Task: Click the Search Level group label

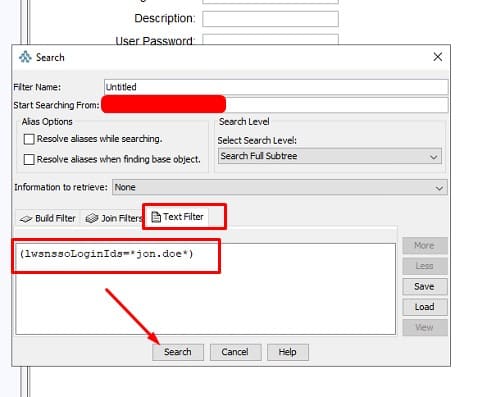Action: (x=244, y=122)
